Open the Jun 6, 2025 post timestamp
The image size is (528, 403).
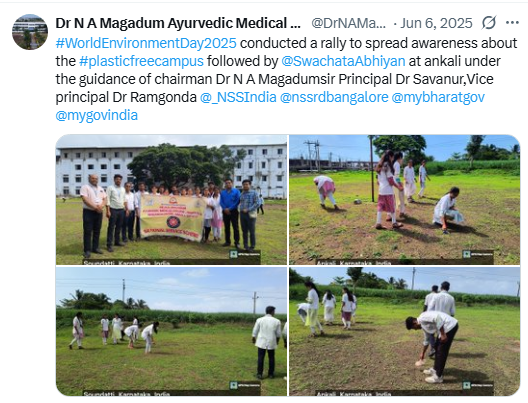click(x=436, y=23)
